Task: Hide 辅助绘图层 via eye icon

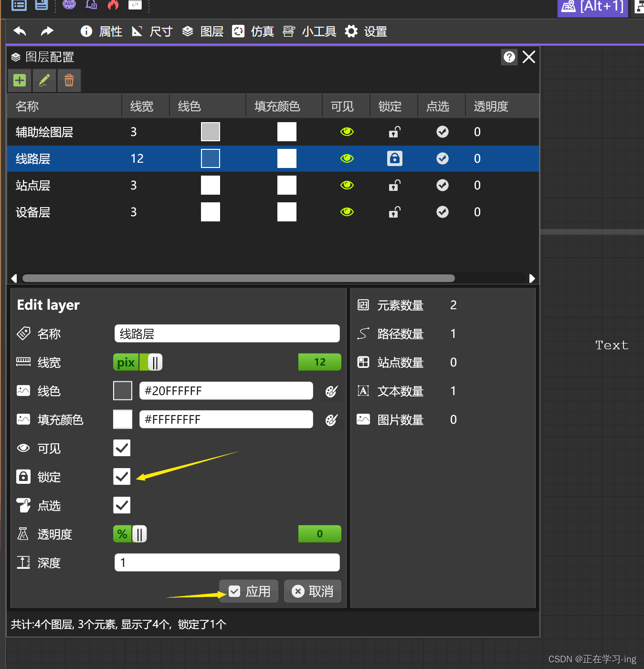Action: [x=347, y=132]
